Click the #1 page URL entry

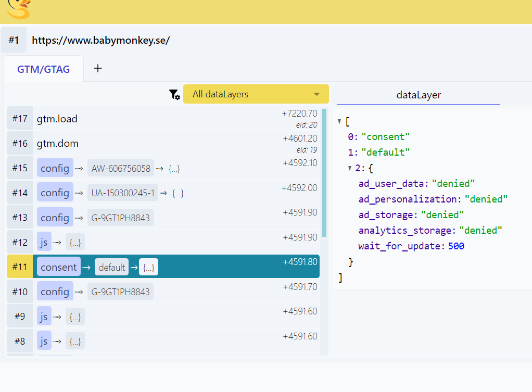[100, 41]
